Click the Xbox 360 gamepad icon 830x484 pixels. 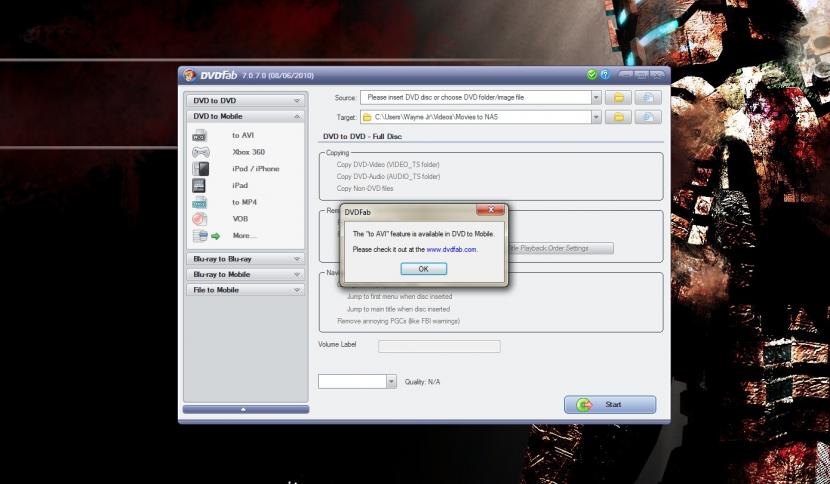pyautogui.click(x=200, y=153)
